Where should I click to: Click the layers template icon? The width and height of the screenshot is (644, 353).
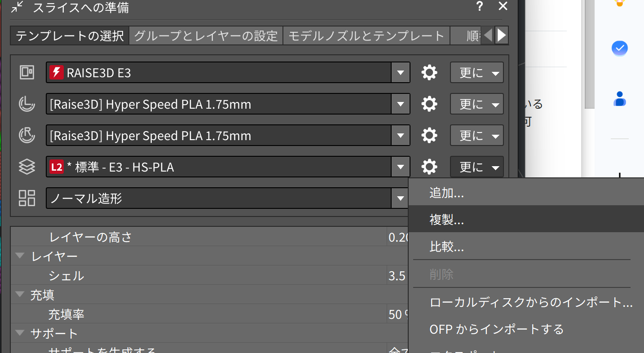point(27,167)
